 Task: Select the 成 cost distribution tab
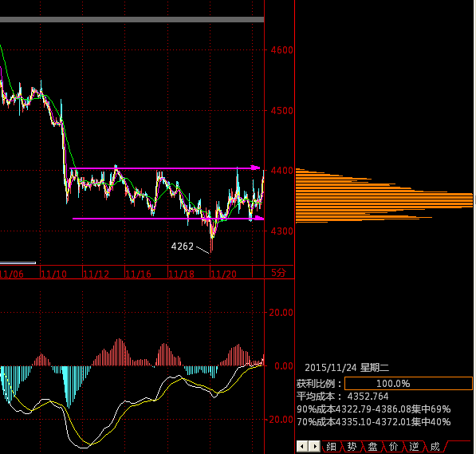point(435,446)
